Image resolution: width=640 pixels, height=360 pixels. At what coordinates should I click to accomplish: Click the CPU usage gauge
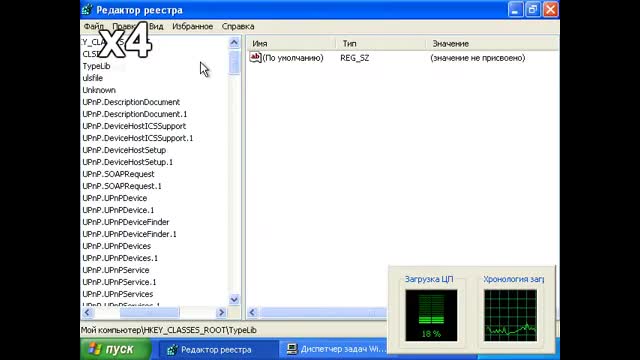pos(431,315)
